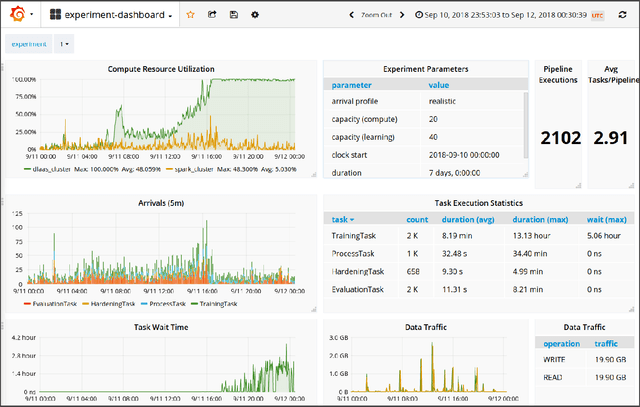Open Compute Resource Utilization panel title menu
The height and width of the screenshot is (407, 640).
160,69
